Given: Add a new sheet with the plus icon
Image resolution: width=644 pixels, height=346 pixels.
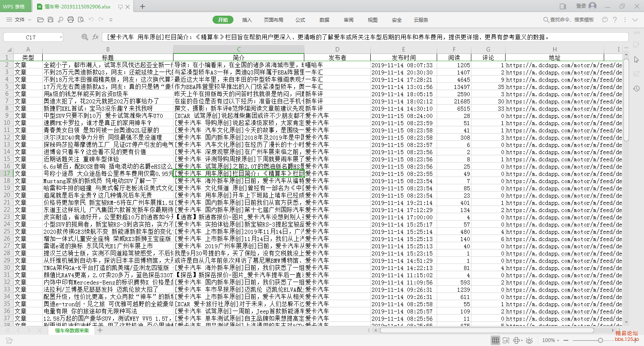Looking at the screenshot, I should coord(100,330).
